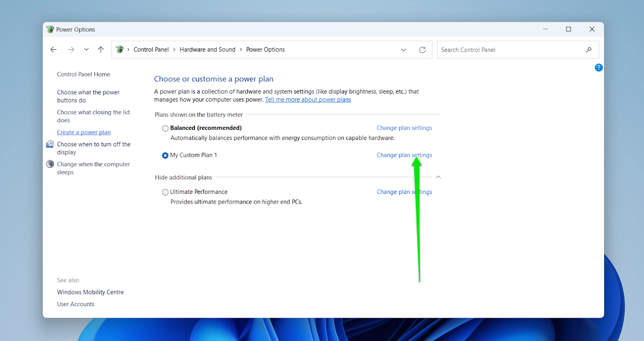Open the blue Help question mark
Image resolution: width=644 pixels, height=341 pixels.
point(599,68)
